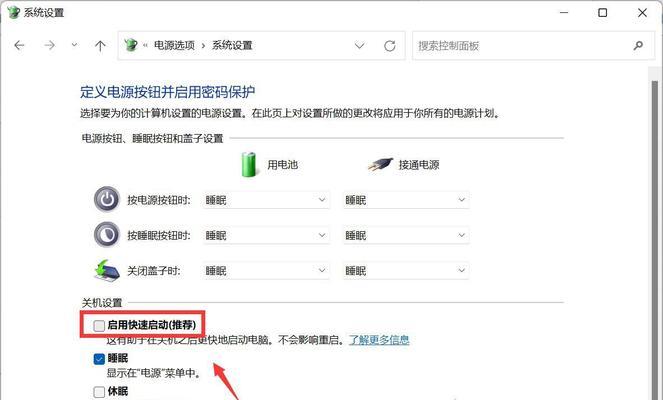Image resolution: width=663 pixels, height=400 pixels.
Task: Click the 显示在"电源"菜单中 description text
Action: pyautogui.click(x=153, y=373)
